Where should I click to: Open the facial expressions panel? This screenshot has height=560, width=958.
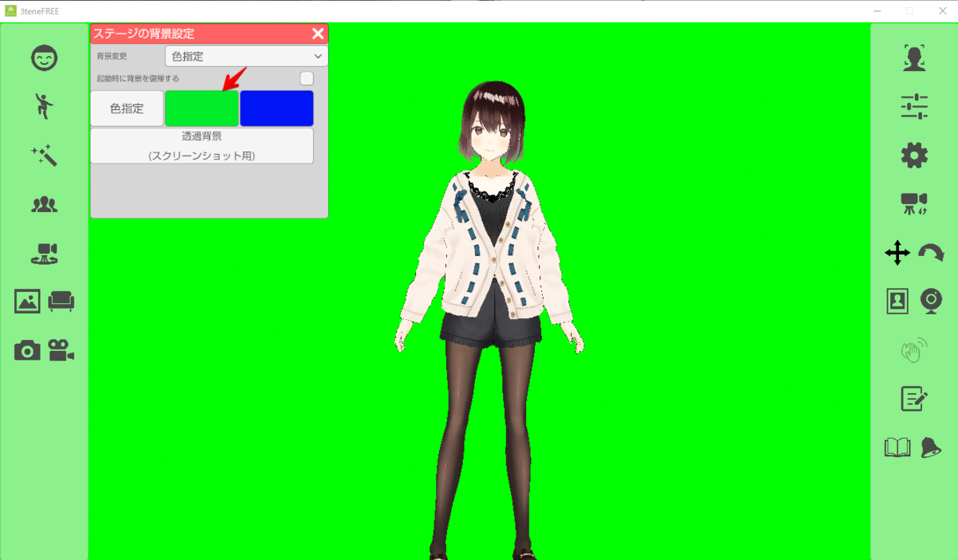click(44, 58)
